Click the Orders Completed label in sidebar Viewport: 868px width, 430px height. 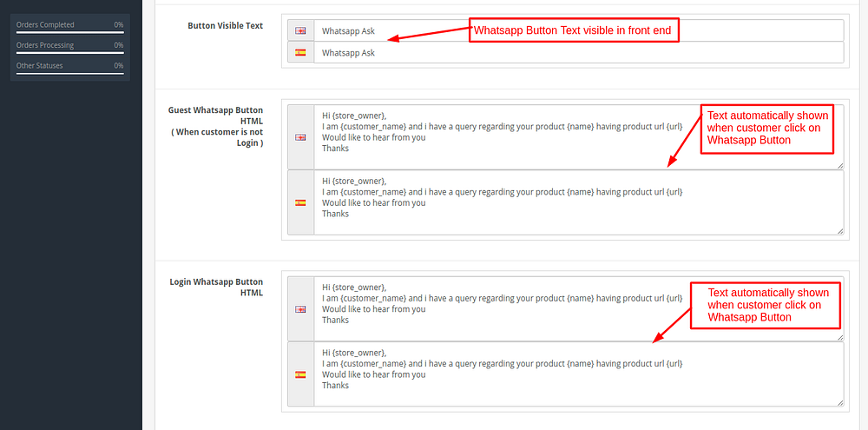click(x=45, y=25)
